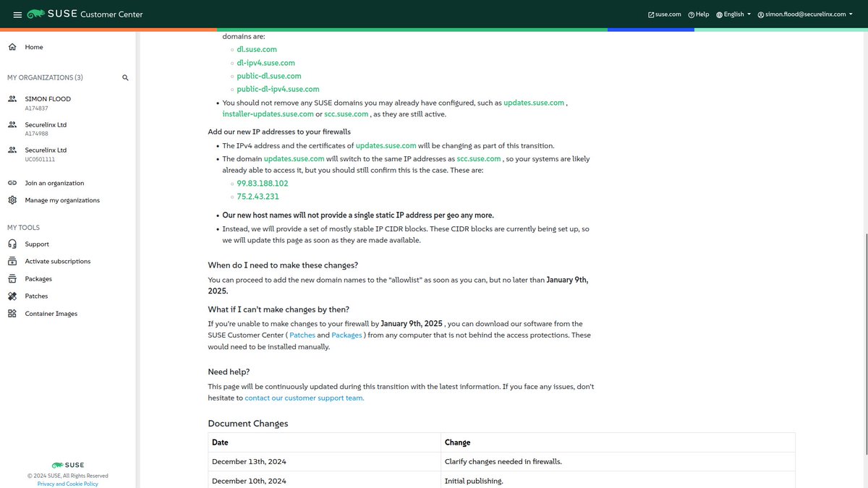Click the Support headset icon
Viewport: 868px width, 488px height.
click(12, 244)
